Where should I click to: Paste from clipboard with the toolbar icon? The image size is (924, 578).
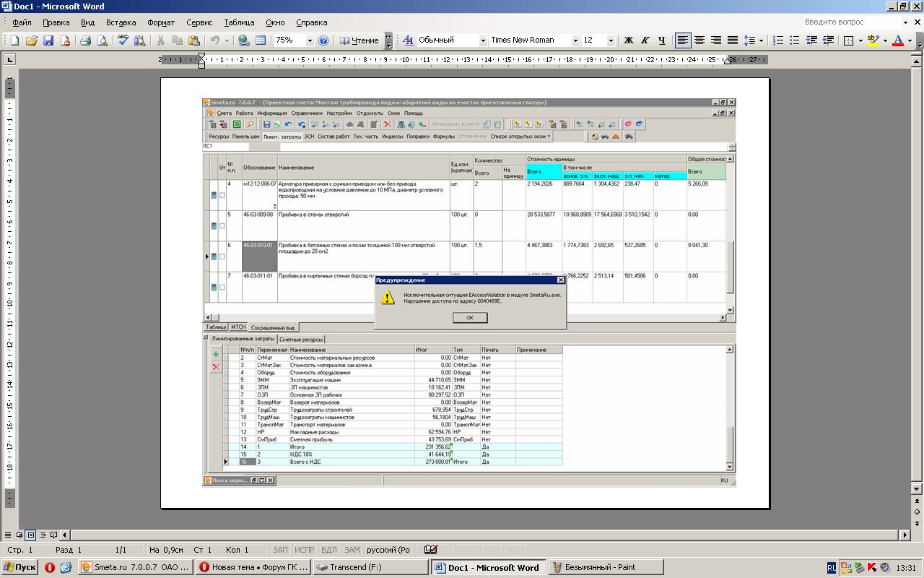[x=193, y=40]
